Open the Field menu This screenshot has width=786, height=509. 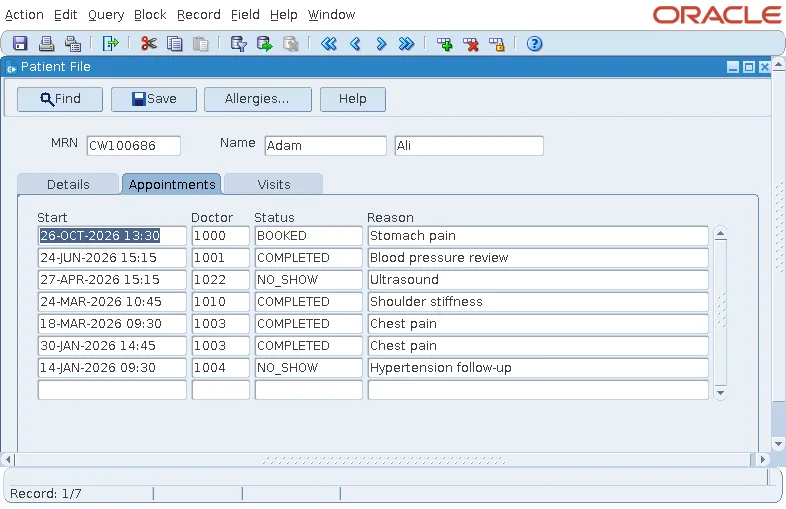tap(245, 15)
